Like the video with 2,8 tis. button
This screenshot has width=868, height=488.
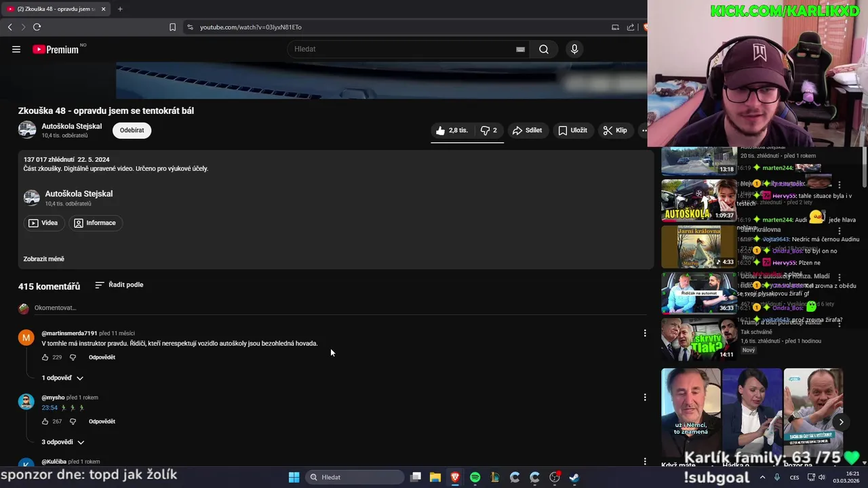tap(452, 130)
